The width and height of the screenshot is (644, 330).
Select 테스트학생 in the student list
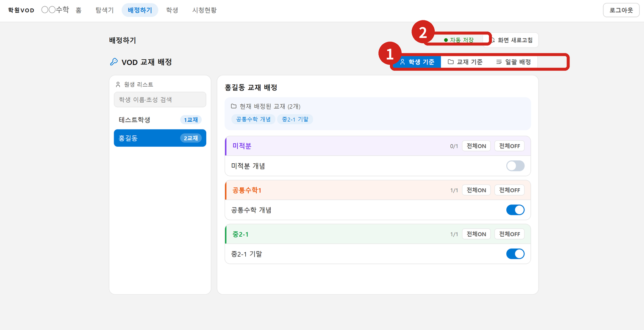click(x=160, y=120)
